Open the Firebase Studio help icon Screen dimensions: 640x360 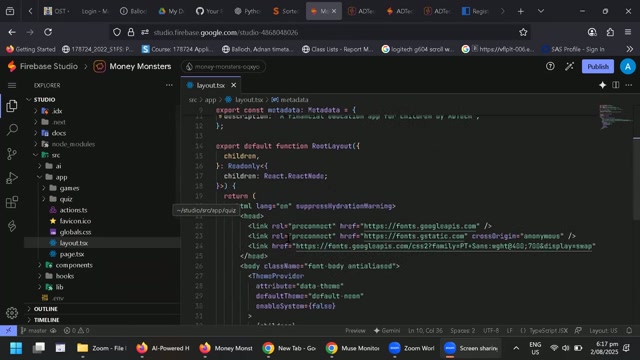click(x=550, y=66)
